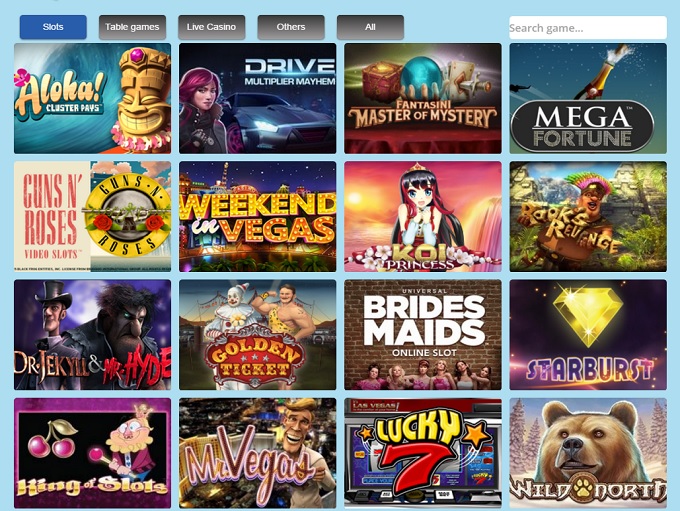This screenshot has width=680, height=511.
Task: Launch the Mr. Vegas slot
Action: (258, 453)
